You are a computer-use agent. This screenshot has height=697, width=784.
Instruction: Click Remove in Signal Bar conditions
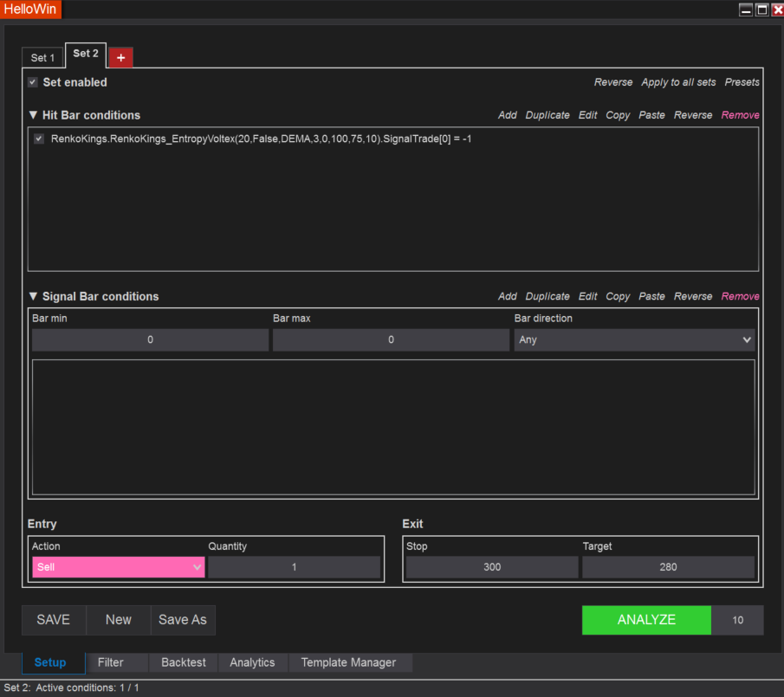point(740,296)
